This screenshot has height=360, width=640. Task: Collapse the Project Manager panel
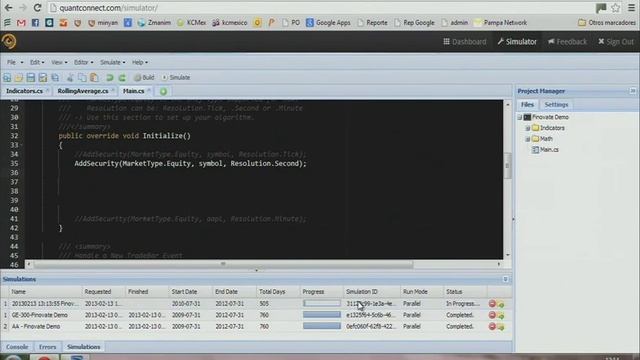point(632,91)
